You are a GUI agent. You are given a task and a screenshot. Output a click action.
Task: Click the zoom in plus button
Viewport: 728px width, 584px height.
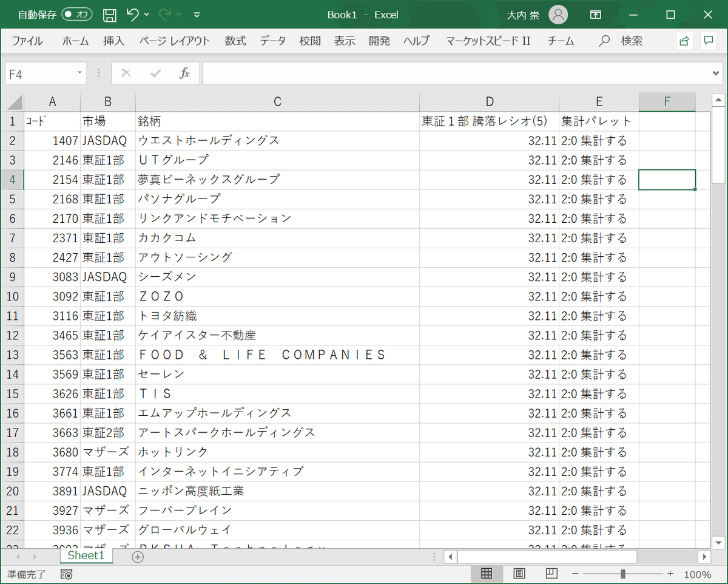[670, 574]
